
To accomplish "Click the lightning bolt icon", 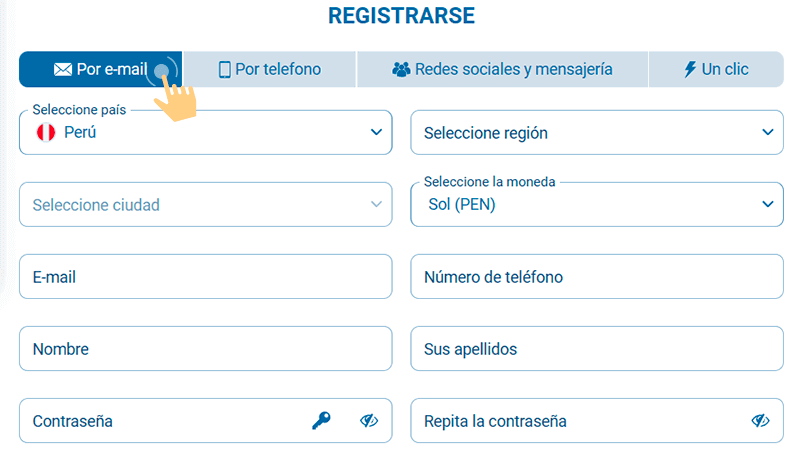I will [x=689, y=70].
